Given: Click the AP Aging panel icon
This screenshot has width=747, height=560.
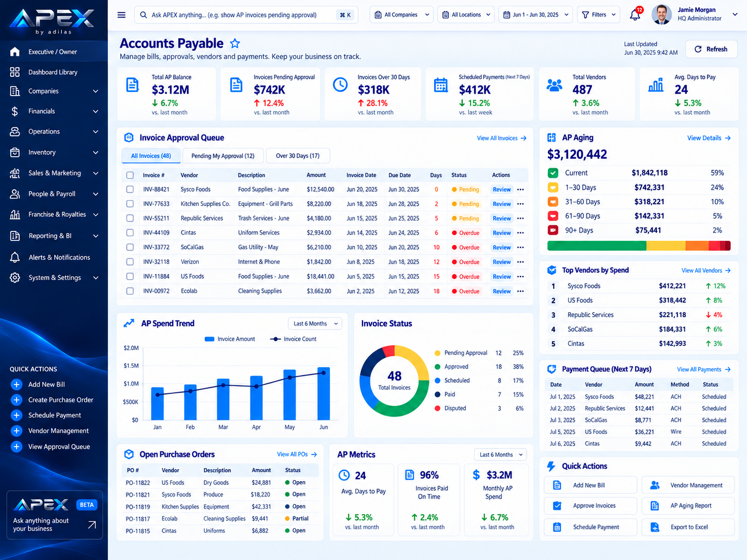Looking at the screenshot, I should 551,138.
